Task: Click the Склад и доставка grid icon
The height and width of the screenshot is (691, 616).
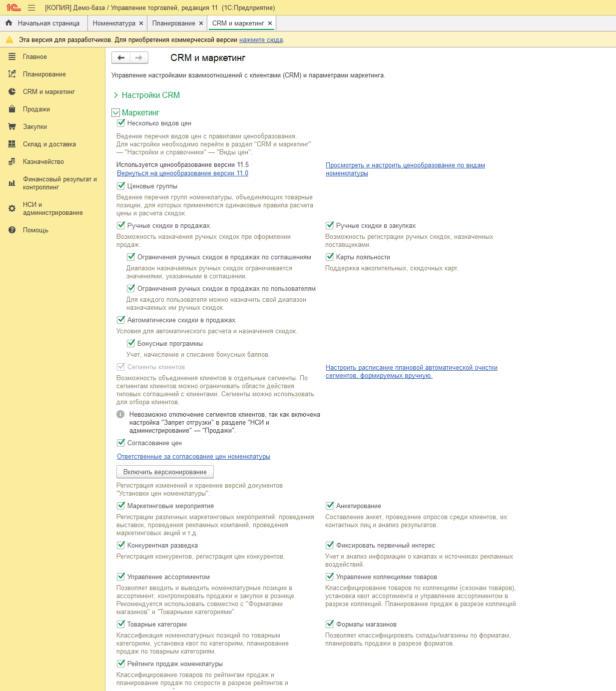Action: click(x=12, y=144)
